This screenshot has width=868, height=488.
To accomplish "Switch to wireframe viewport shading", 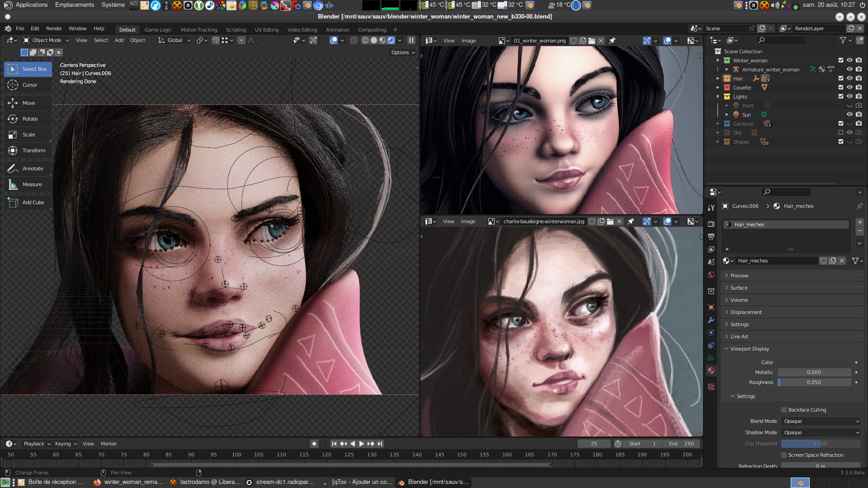I will pos(365,40).
